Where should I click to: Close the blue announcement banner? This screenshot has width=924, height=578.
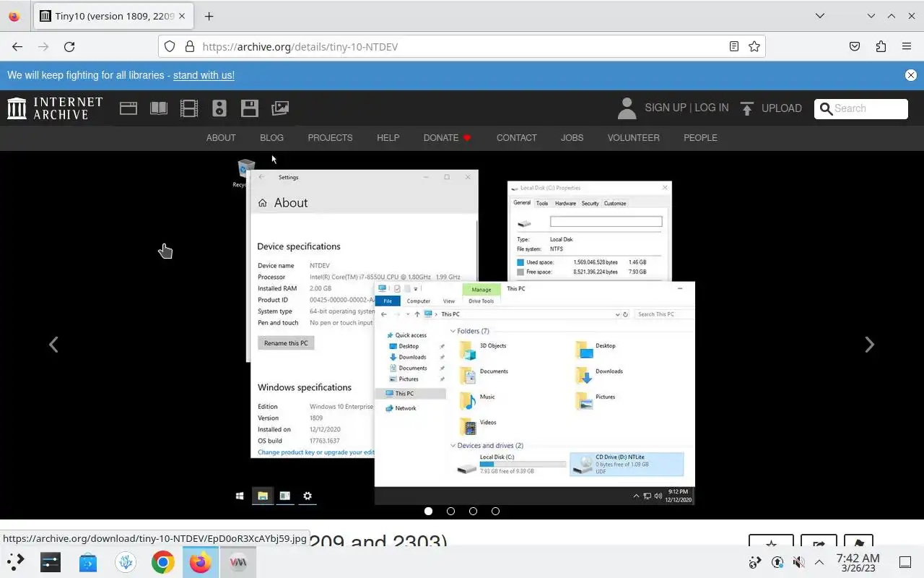911,75
